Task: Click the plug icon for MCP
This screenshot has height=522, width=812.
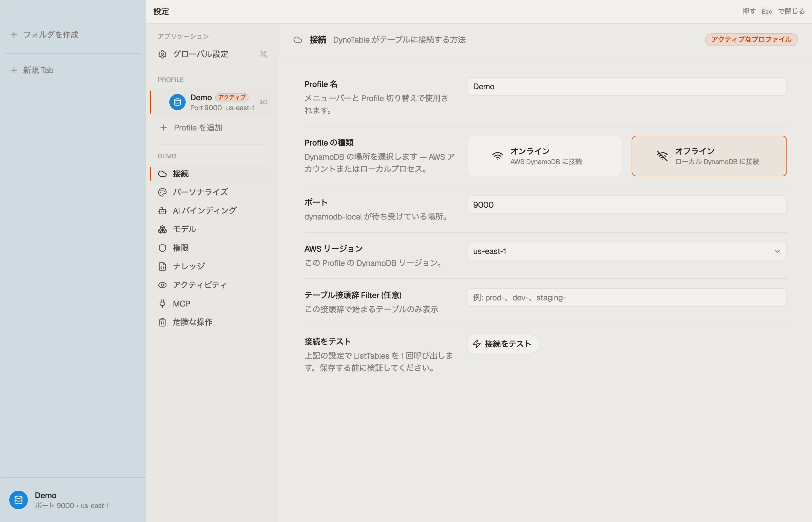Action: pos(162,304)
